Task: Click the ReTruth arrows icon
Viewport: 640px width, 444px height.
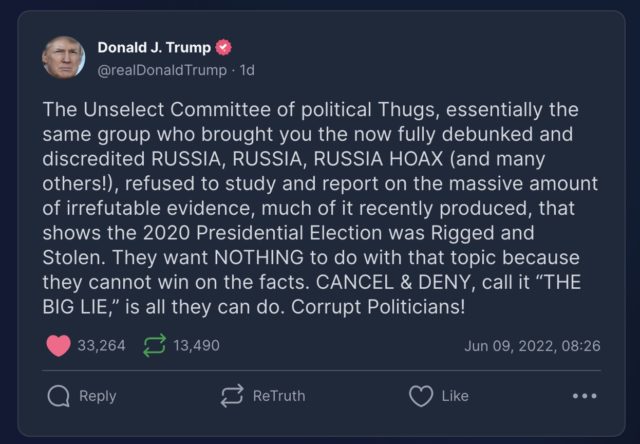Action: pos(232,396)
